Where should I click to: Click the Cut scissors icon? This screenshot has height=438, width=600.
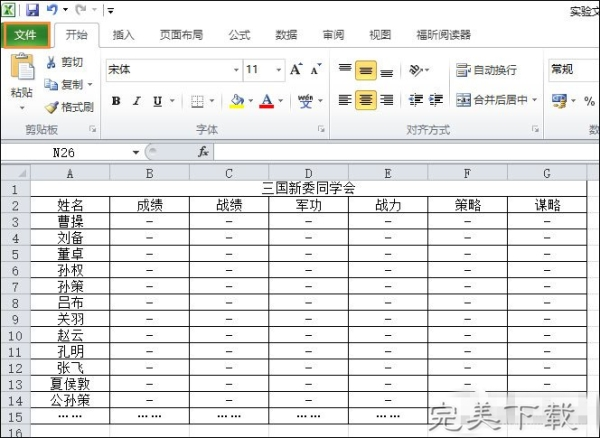[51, 62]
